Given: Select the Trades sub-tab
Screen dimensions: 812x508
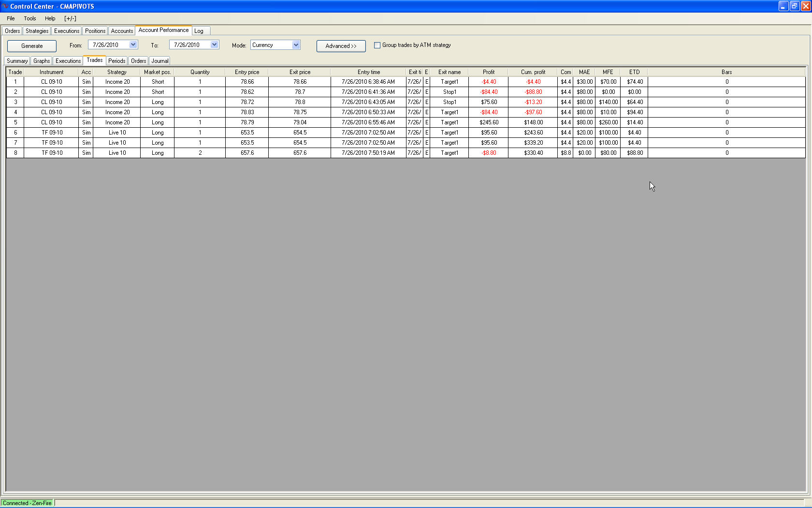Looking at the screenshot, I should 95,60.
